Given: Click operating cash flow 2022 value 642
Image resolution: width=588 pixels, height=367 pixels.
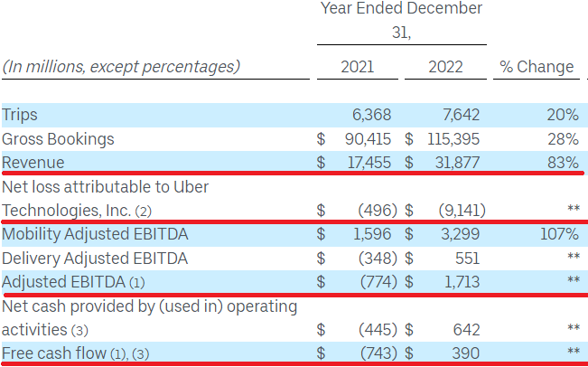Looking at the screenshot, I should [466, 330].
